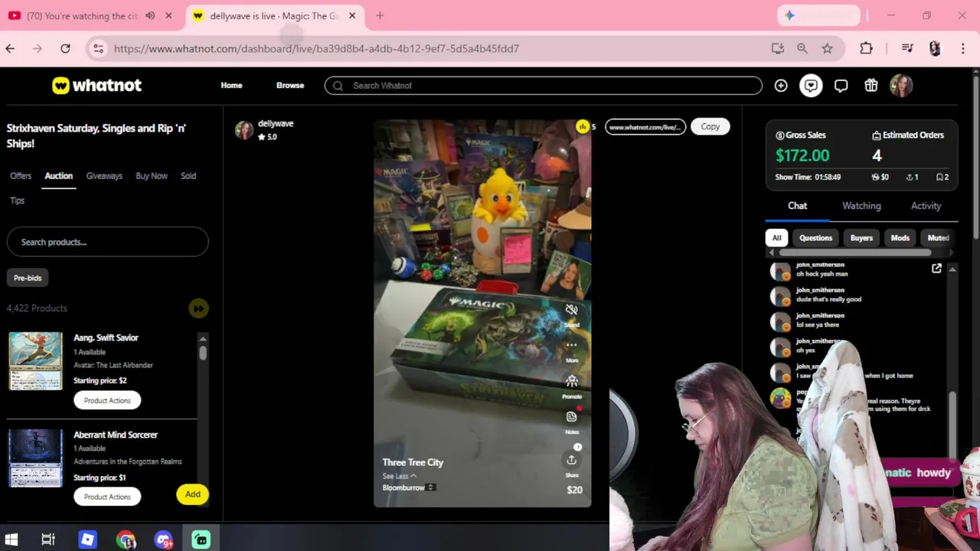This screenshot has width=980, height=551.
Task: Open the create plus icon in header
Action: tap(780, 86)
